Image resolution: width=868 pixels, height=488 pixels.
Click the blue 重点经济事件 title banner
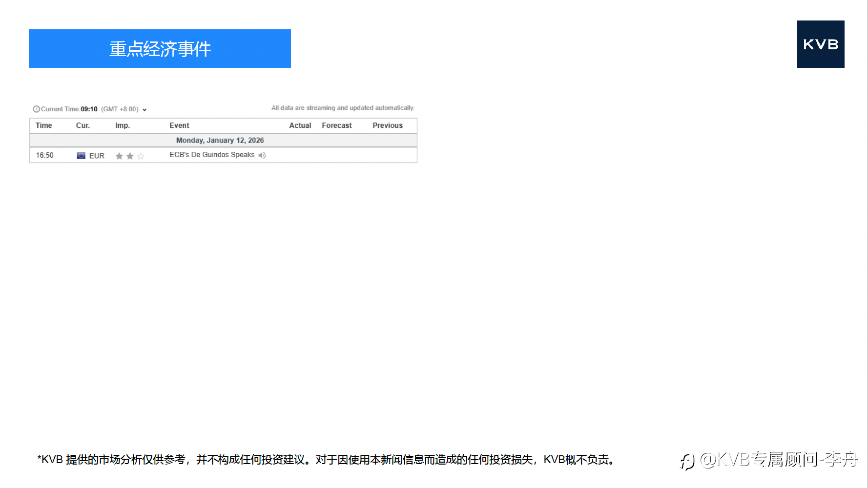click(x=160, y=48)
